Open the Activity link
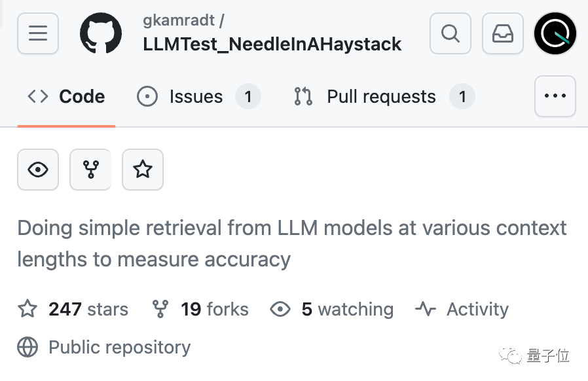 tap(477, 309)
